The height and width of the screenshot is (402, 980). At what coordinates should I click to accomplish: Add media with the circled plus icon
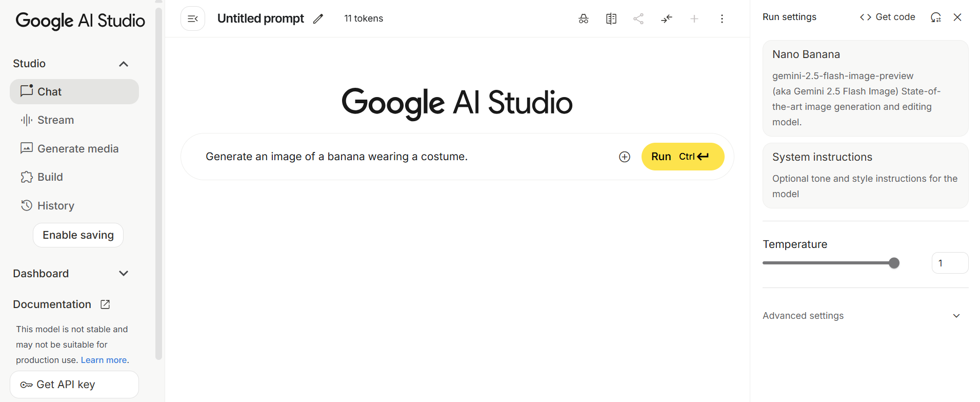(625, 157)
